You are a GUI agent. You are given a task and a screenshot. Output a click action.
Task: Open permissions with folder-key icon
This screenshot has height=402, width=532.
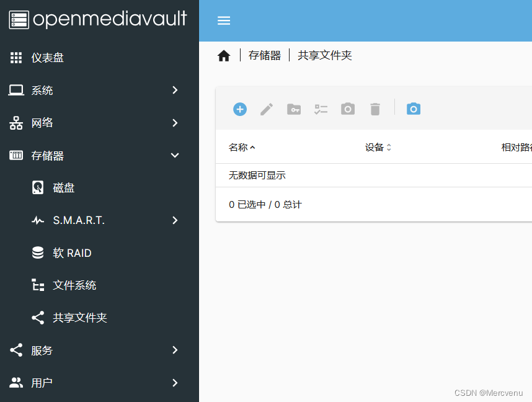(x=294, y=109)
